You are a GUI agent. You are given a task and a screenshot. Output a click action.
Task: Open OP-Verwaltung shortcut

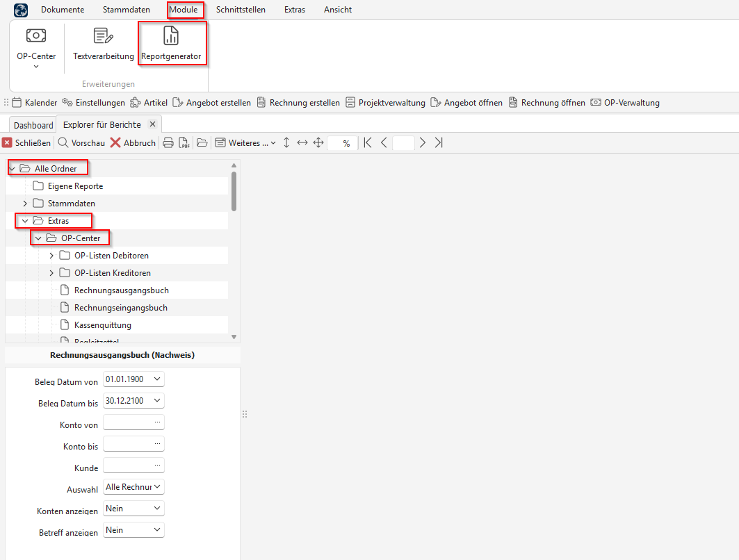tap(625, 103)
